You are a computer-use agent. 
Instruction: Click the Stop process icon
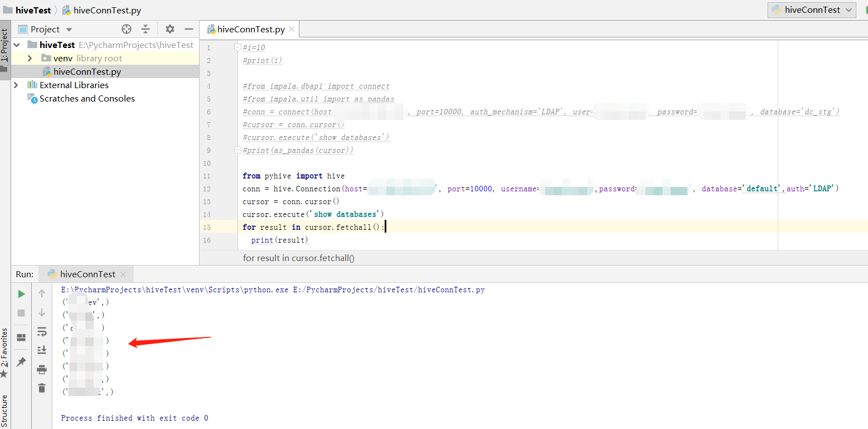click(21, 312)
